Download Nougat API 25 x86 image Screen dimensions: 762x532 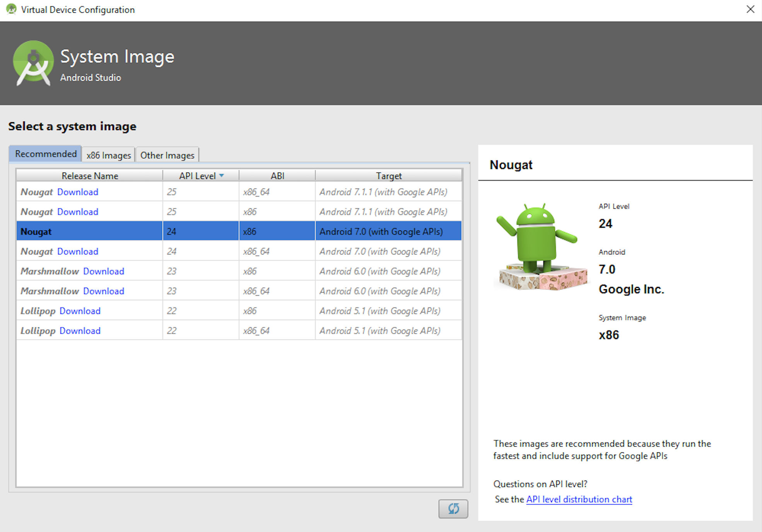78,211
